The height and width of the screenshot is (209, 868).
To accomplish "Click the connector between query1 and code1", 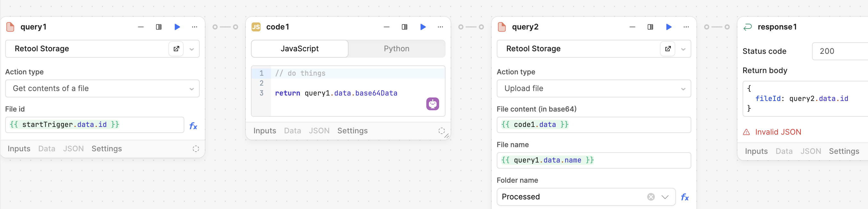I will (x=225, y=27).
